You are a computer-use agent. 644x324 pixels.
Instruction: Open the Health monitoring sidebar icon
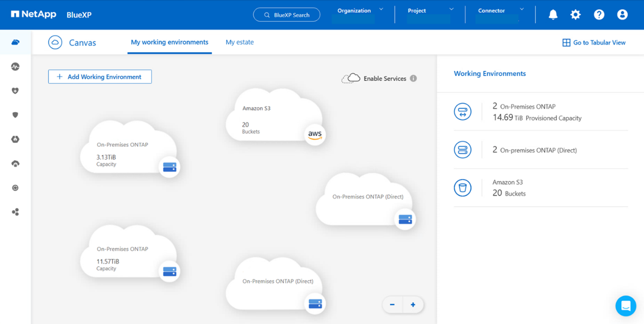(15, 67)
